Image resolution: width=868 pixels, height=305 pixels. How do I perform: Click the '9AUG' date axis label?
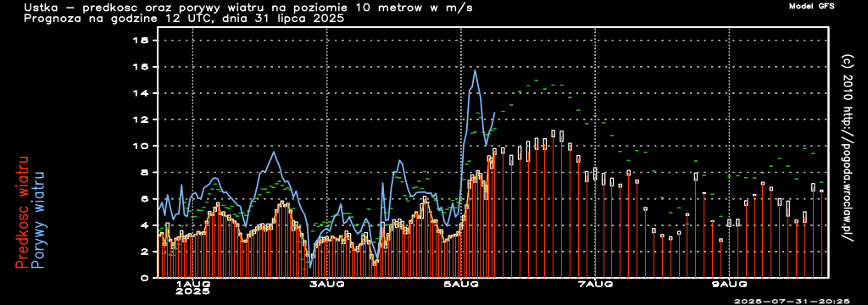click(729, 284)
